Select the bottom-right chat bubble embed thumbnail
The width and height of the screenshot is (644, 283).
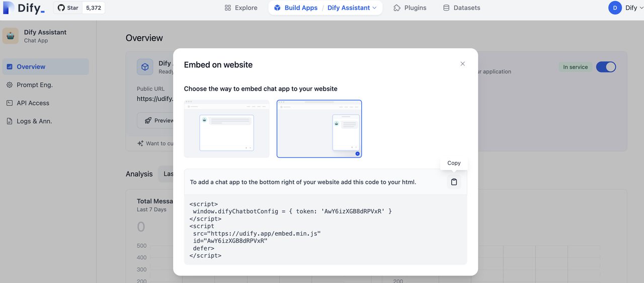click(319, 129)
